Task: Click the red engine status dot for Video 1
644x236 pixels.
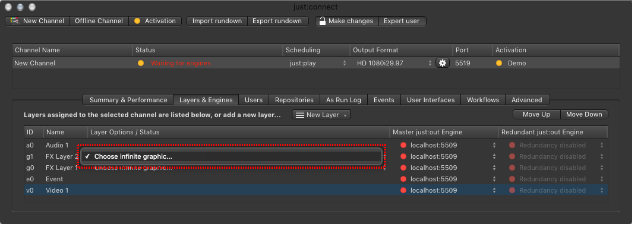Action: click(403, 190)
